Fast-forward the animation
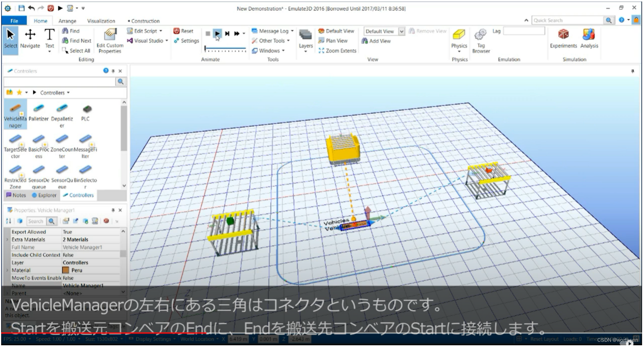The height and width of the screenshot is (346, 644). (x=237, y=34)
